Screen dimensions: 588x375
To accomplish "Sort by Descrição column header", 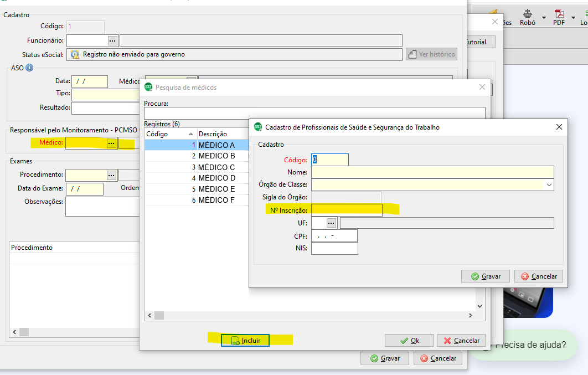I will [223, 134].
